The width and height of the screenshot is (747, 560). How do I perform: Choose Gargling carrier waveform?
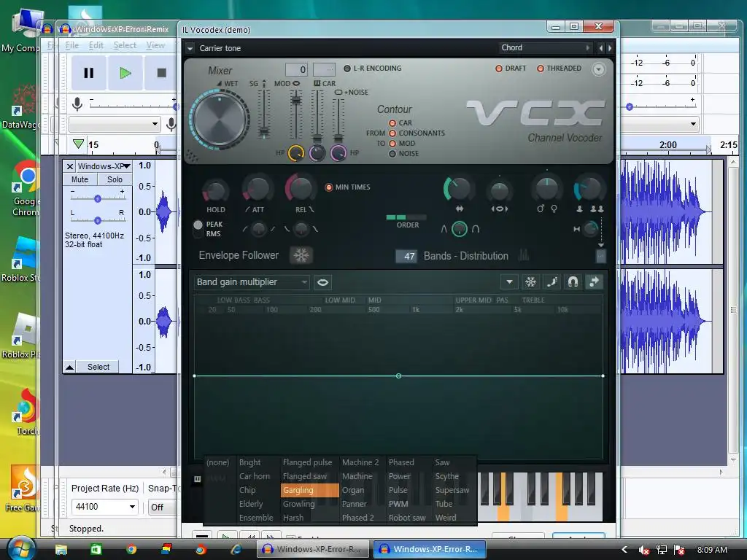pyautogui.click(x=309, y=490)
